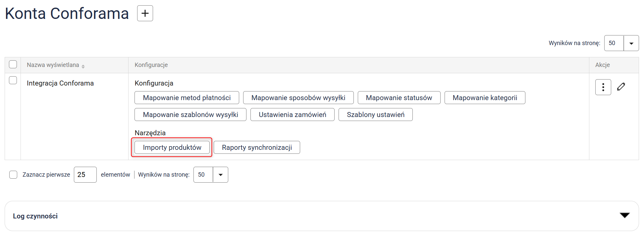The image size is (644, 235).
Task: Click the elements count input field
Action: pyautogui.click(x=85, y=175)
